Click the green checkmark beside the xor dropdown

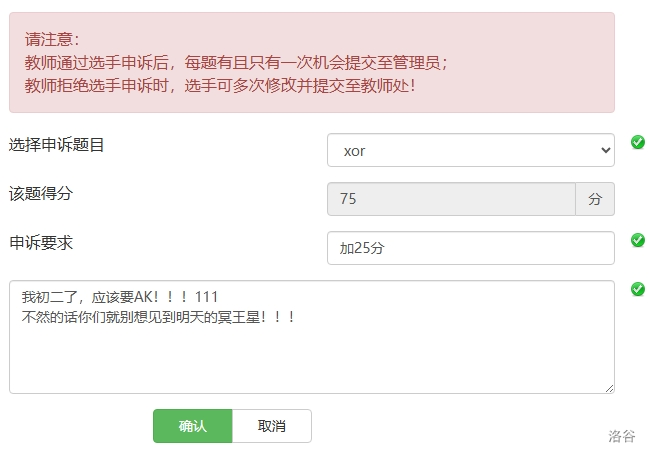pos(638,143)
